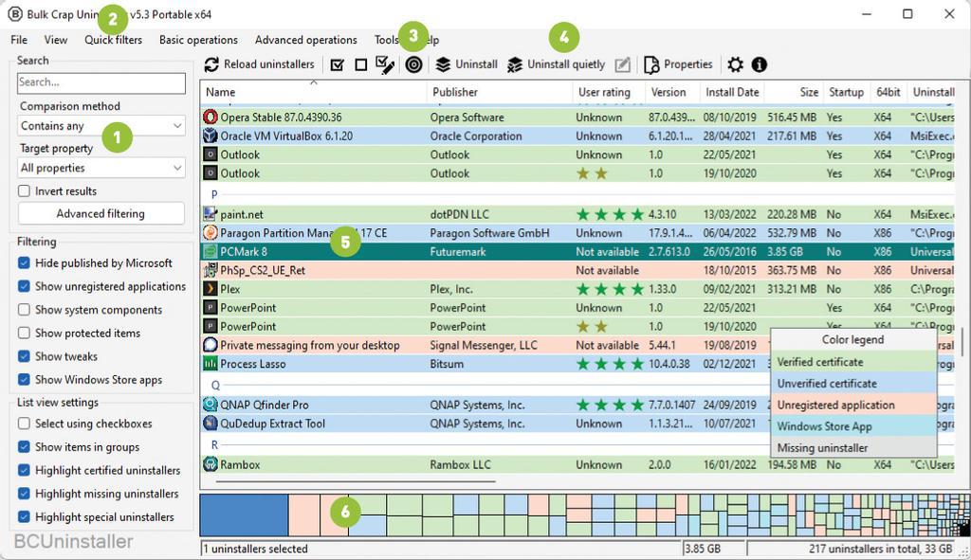Click in the Search input field
This screenshot has width=971, height=560.
[x=101, y=82]
